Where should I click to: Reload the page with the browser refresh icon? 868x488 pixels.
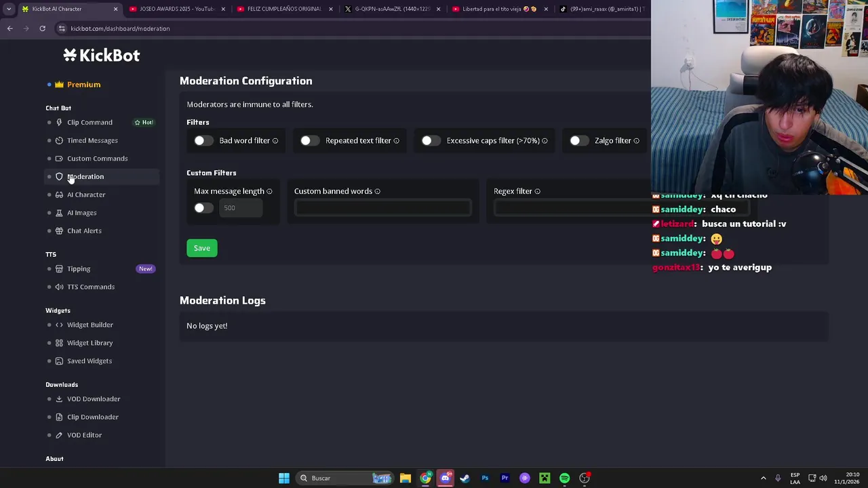pyautogui.click(x=42, y=28)
